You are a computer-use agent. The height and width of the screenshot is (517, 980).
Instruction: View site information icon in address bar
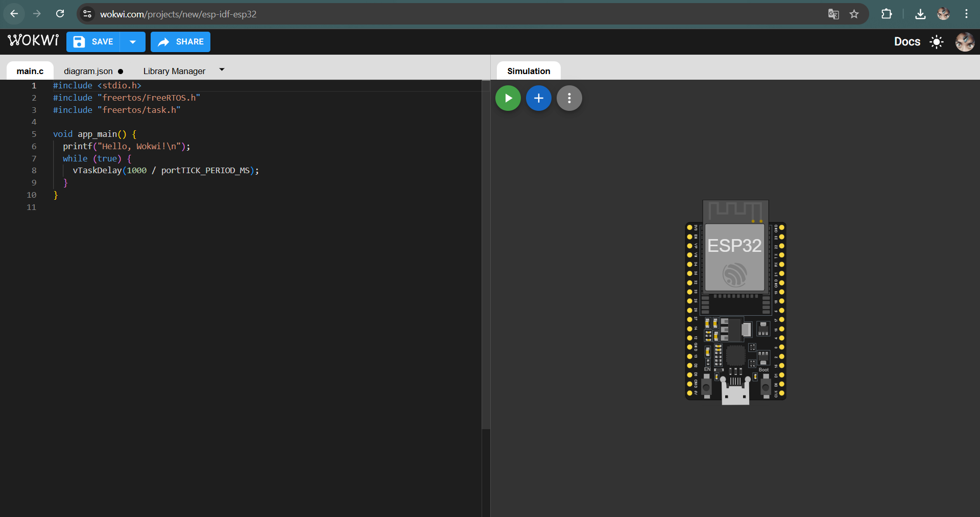point(87,14)
